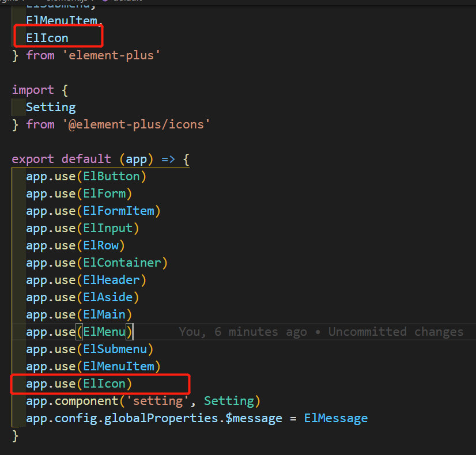Click the app.use(ElRow) line

pos(75,245)
